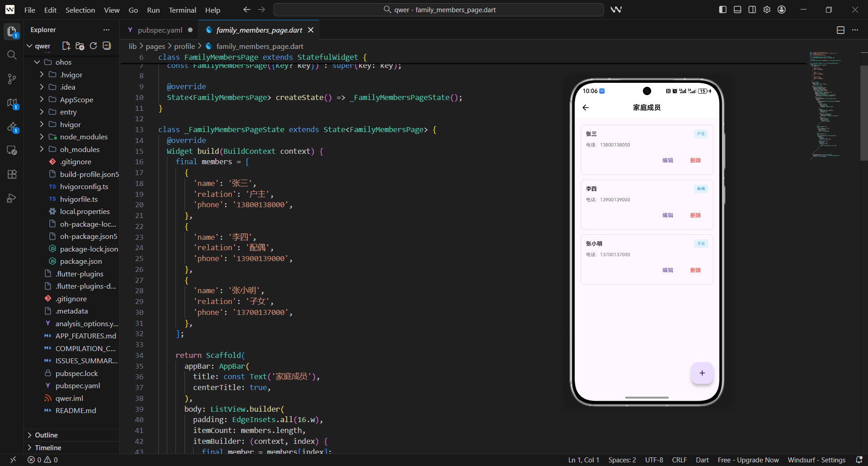Toggle the bottom panel
The width and height of the screenshot is (868, 466).
[x=737, y=10]
